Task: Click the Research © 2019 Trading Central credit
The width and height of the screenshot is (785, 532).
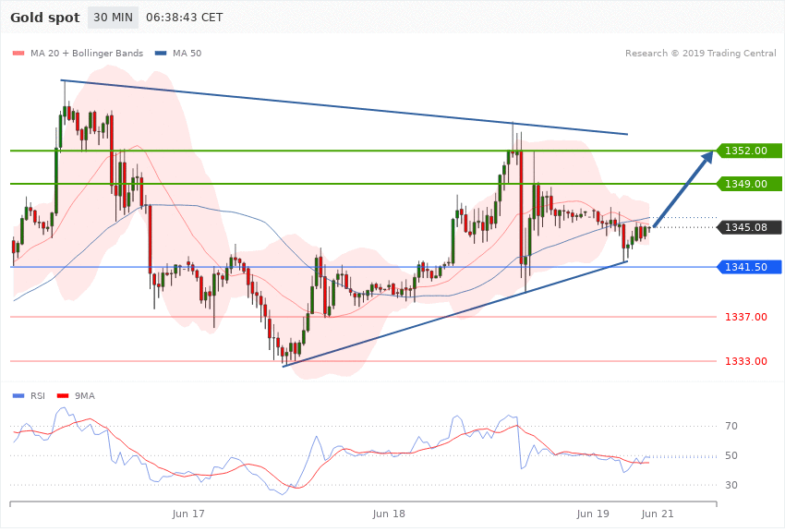Action: coord(700,53)
